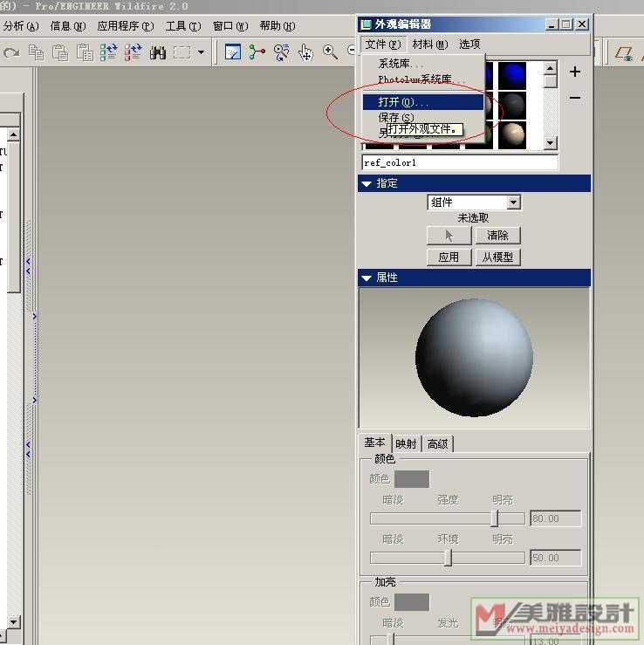The width and height of the screenshot is (644, 645).
Task: Click the 从模型 button
Action: pyautogui.click(x=498, y=257)
